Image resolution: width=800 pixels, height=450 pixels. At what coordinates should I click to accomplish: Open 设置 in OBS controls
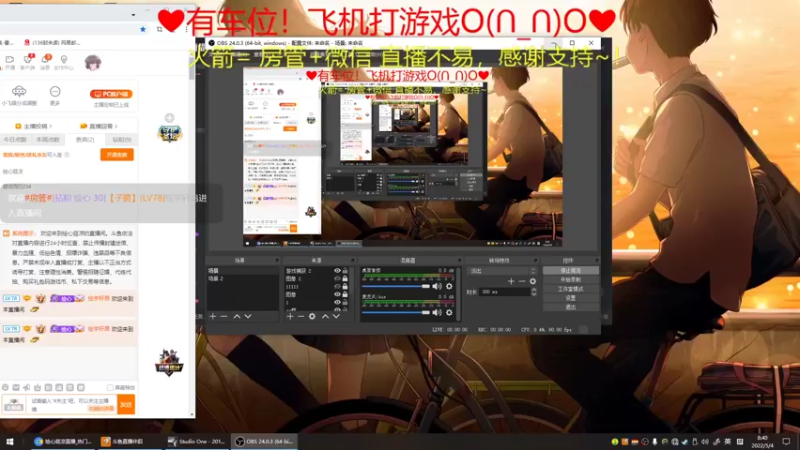[570, 298]
